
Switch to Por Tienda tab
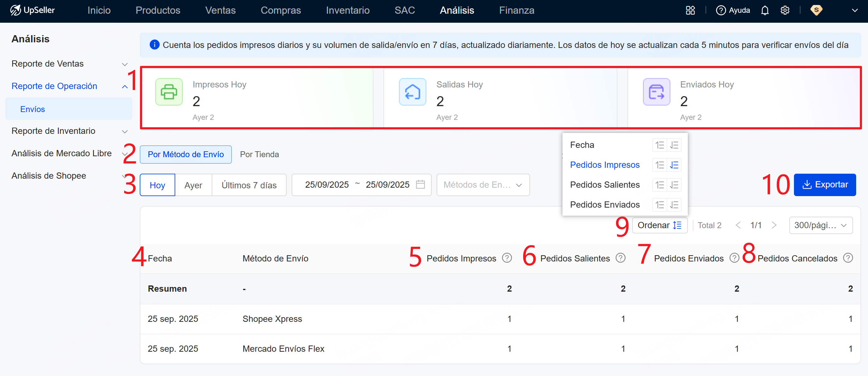(x=259, y=154)
